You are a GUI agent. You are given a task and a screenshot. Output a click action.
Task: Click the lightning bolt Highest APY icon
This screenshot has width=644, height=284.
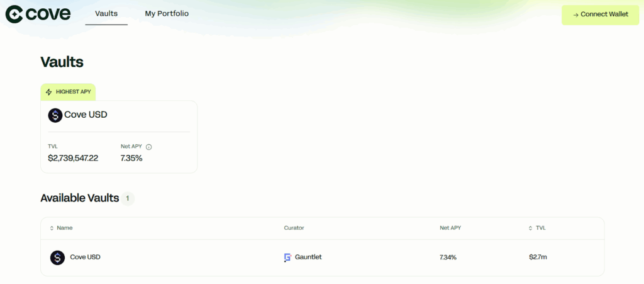(49, 92)
